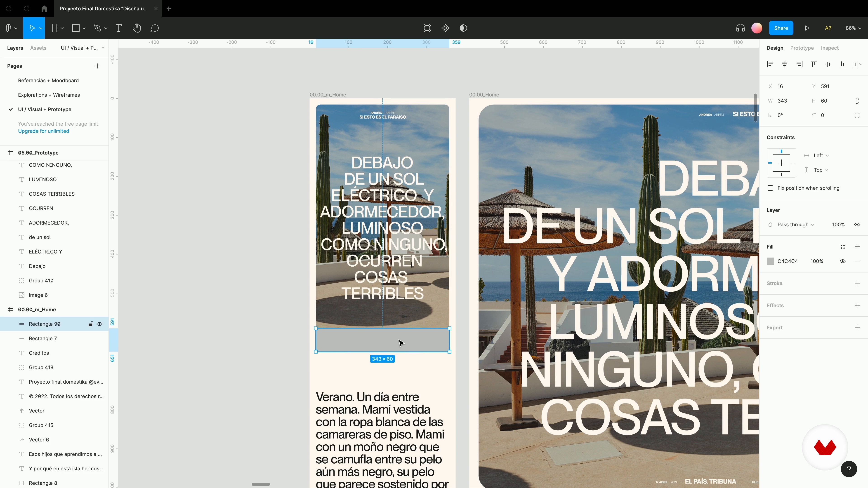
Task: Switch to the Inspect tab
Action: coord(830,48)
